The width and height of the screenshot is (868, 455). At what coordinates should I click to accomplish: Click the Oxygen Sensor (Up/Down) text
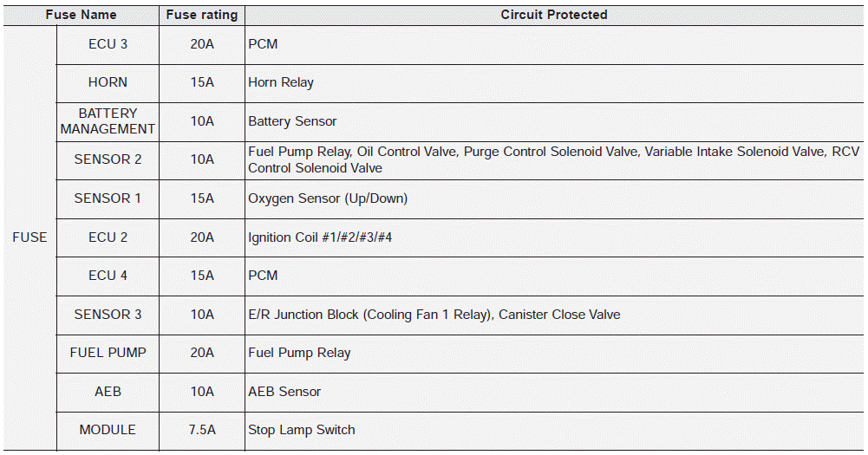328,198
